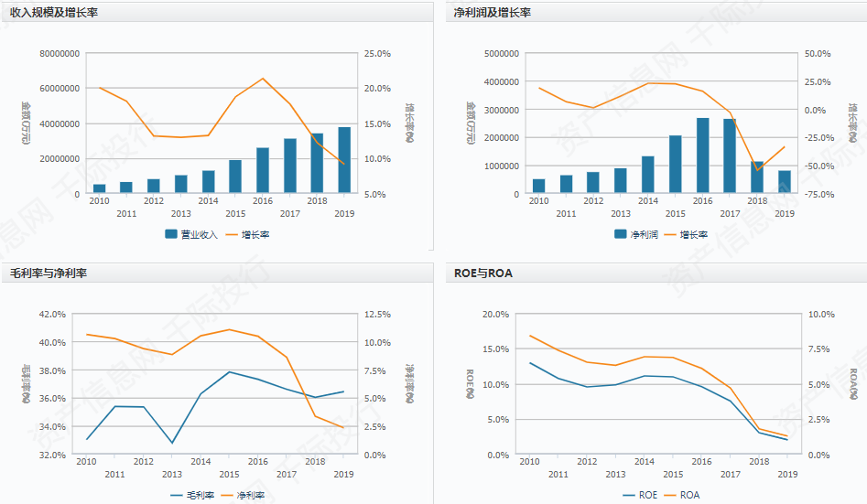The image size is (867, 504).
Task: Click the 2016 bar in the revenue chart
Action: click(x=263, y=170)
